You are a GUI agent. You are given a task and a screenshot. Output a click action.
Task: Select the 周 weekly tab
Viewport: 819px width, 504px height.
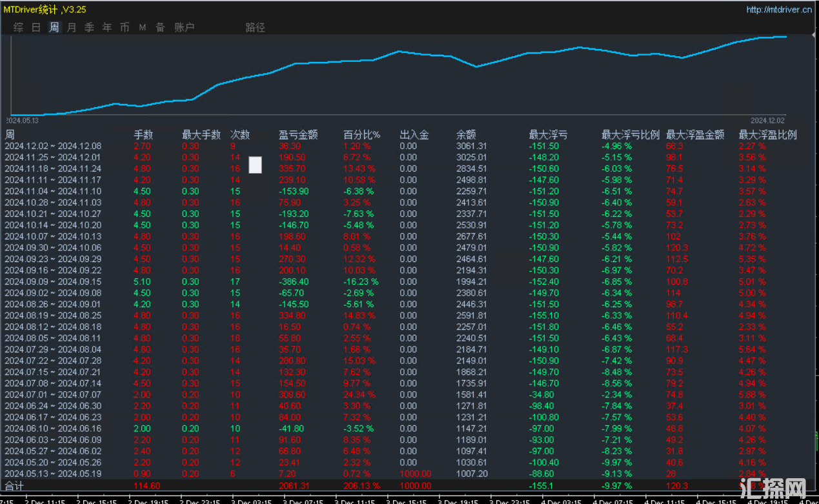tap(54, 27)
